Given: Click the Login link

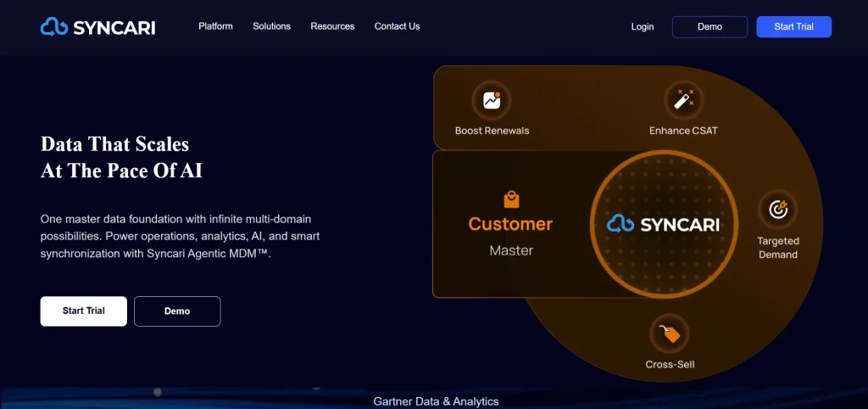Looking at the screenshot, I should (643, 27).
